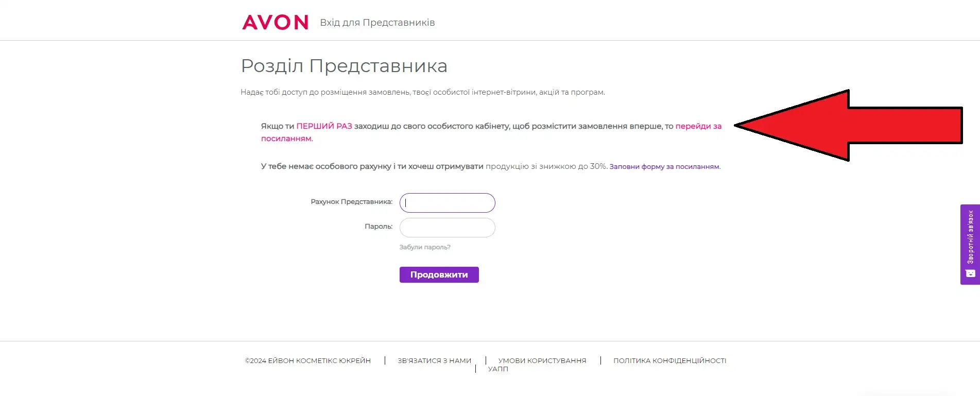Focus the Пароль password field

[447, 228]
